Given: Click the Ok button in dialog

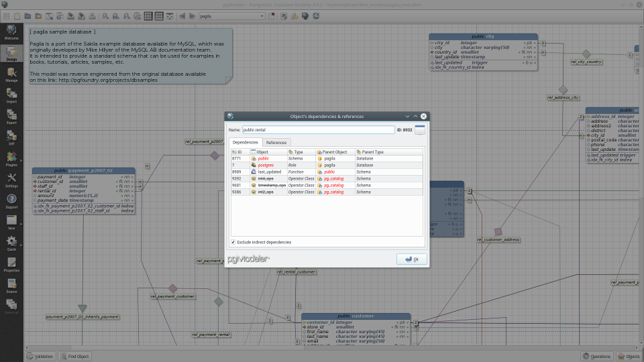Looking at the screenshot, I should [x=411, y=259].
